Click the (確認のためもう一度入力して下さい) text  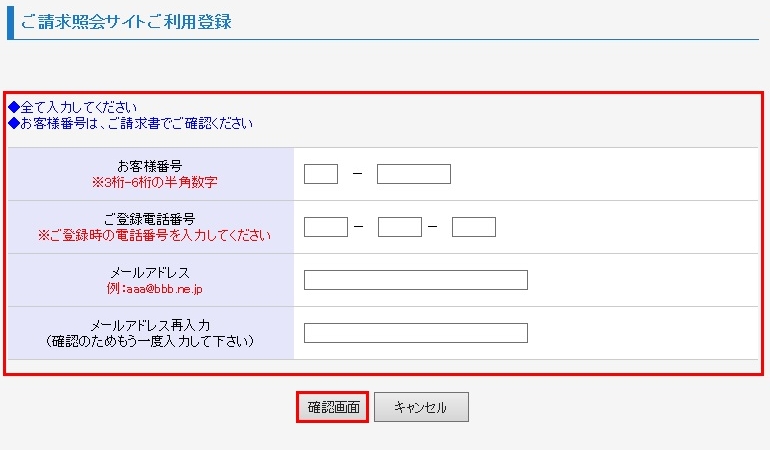[x=150, y=341]
